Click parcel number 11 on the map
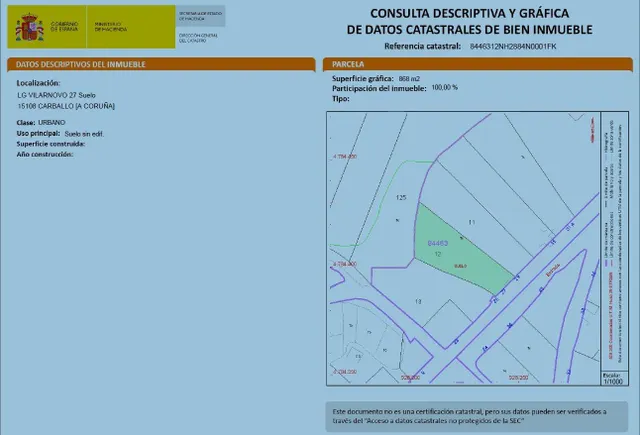Viewport: 640px width, 435px height. [472, 222]
